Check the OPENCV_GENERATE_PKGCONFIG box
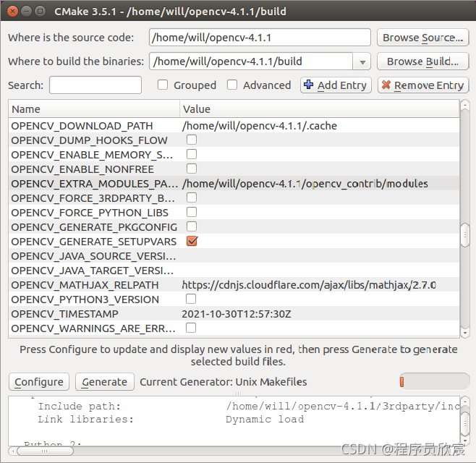The width and height of the screenshot is (476, 463). [192, 226]
